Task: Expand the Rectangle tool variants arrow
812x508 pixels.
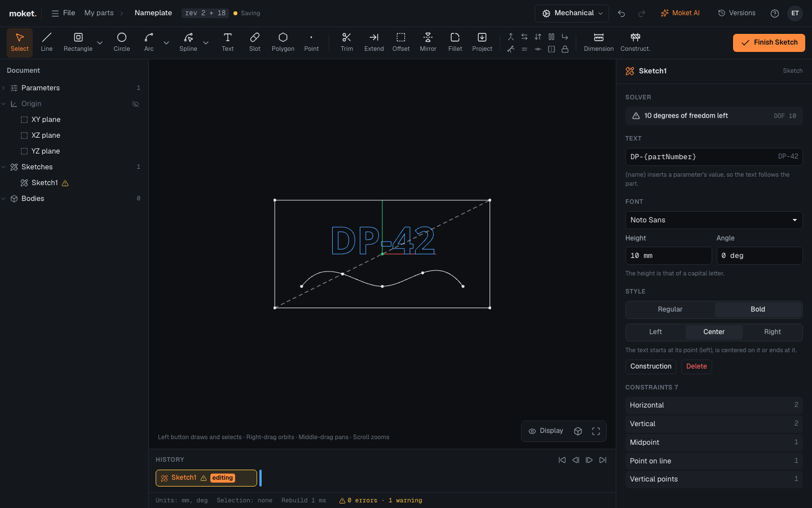Action: click(x=100, y=42)
